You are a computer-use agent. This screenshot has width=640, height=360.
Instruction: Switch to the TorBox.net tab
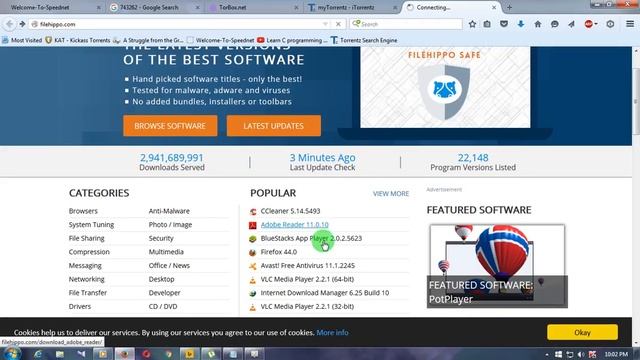click(x=253, y=7)
